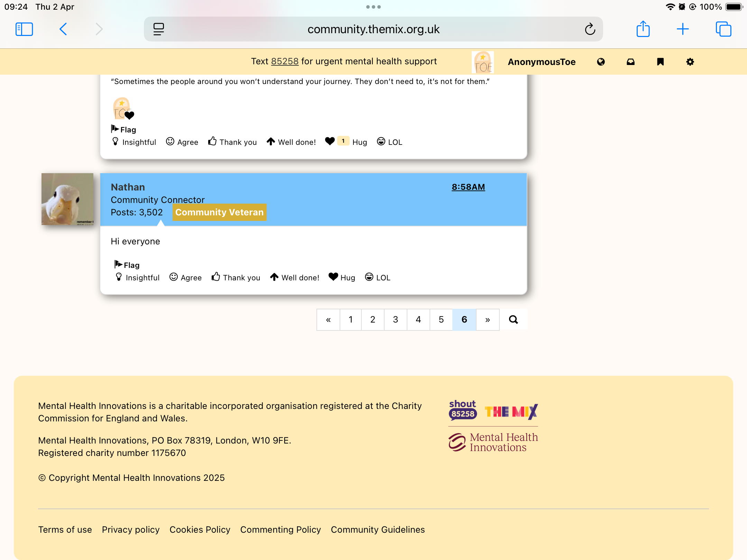Viewport: 747px width, 560px height.
Task: Toggle Hug reaction on Nathan's post
Action: (342, 278)
